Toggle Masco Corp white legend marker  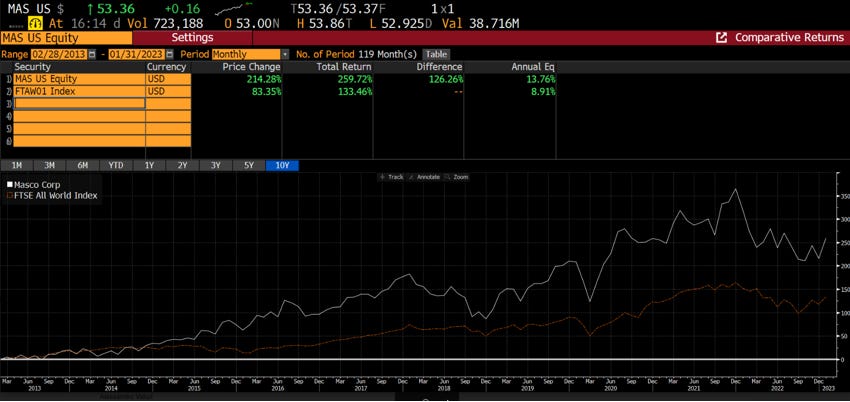point(9,185)
